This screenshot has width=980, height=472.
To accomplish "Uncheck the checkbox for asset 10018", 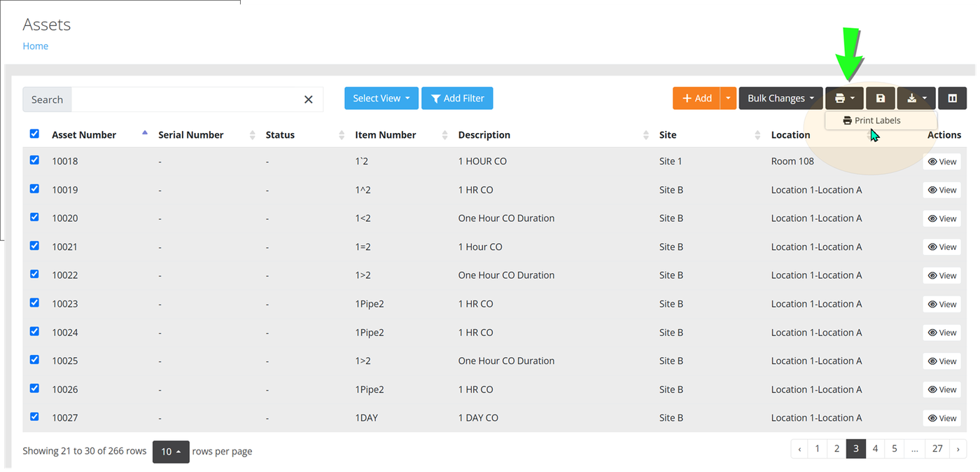I will [x=34, y=160].
